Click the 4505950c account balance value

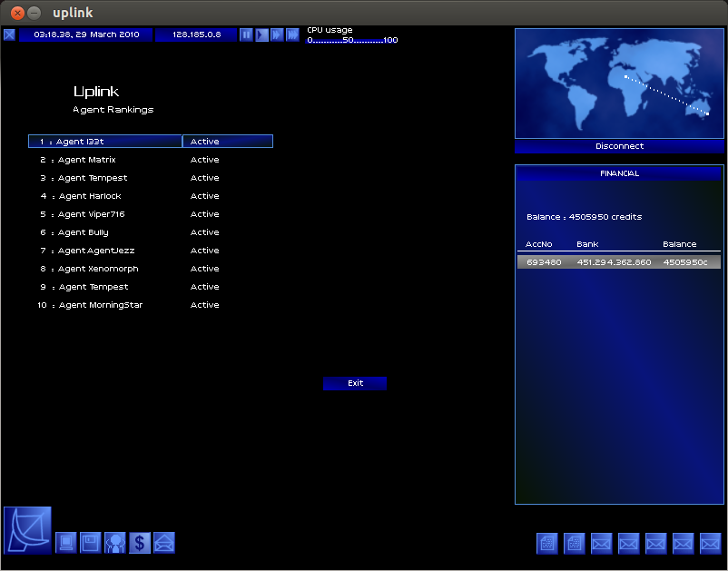tap(685, 262)
